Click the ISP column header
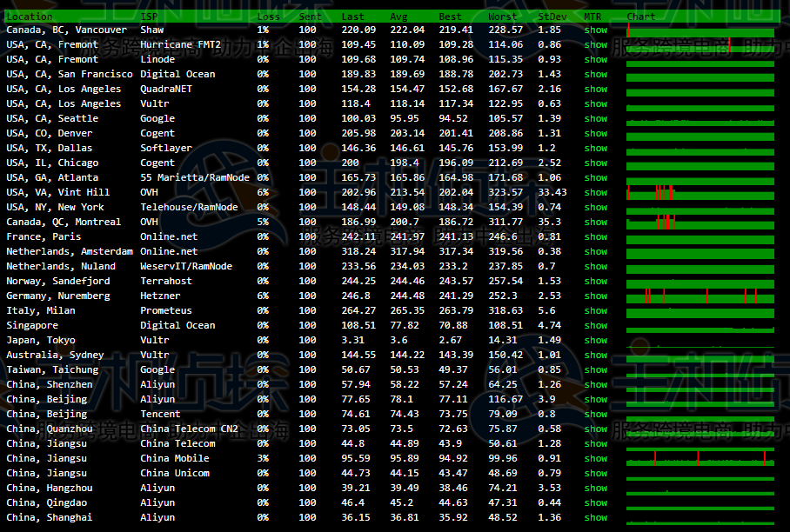The width and height of the screenshot is (790, 532). [149, 17]
